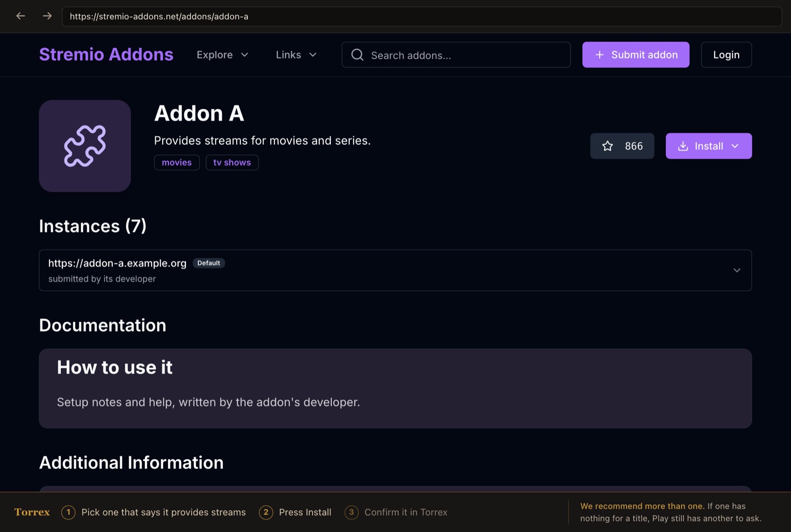
Task: Click the Submit addon button
Action: [x=636, y=55]
